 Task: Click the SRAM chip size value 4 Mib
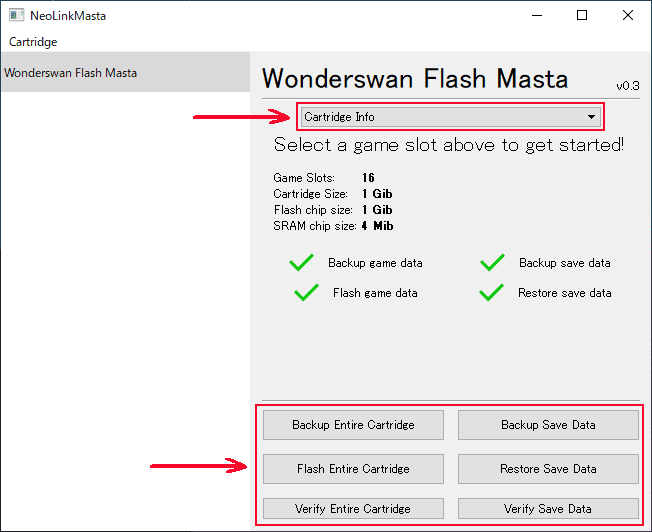point(377,226)
